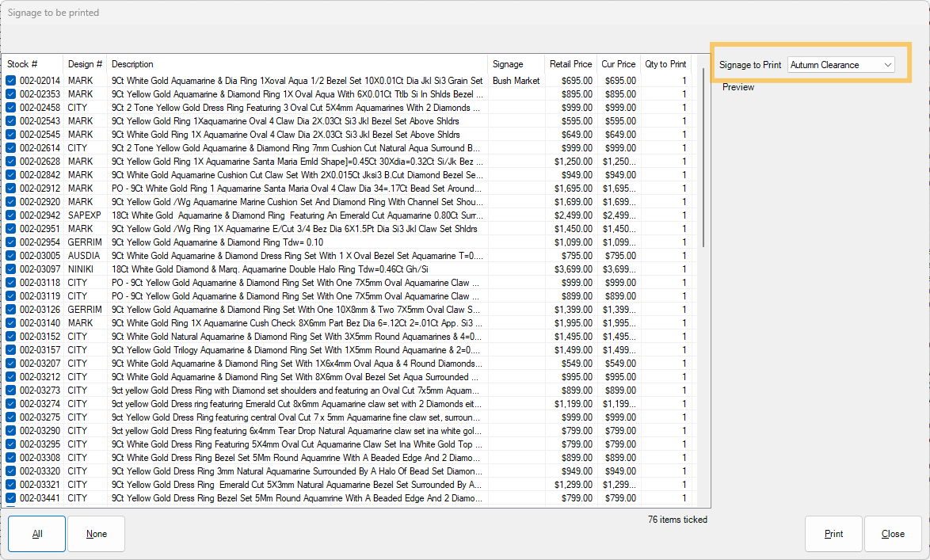Click the All button to tick all items

[37, 534]
